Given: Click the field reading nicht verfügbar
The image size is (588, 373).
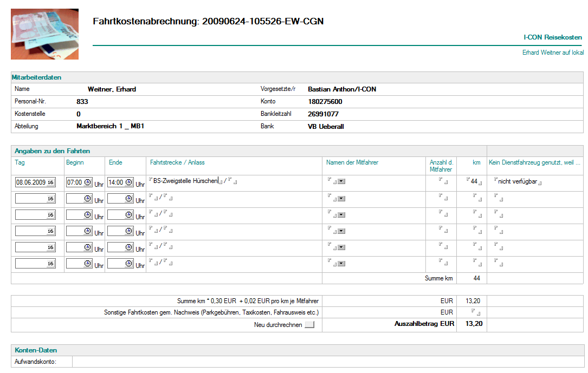Looking at the screenshot, I should tap(518, 181).
